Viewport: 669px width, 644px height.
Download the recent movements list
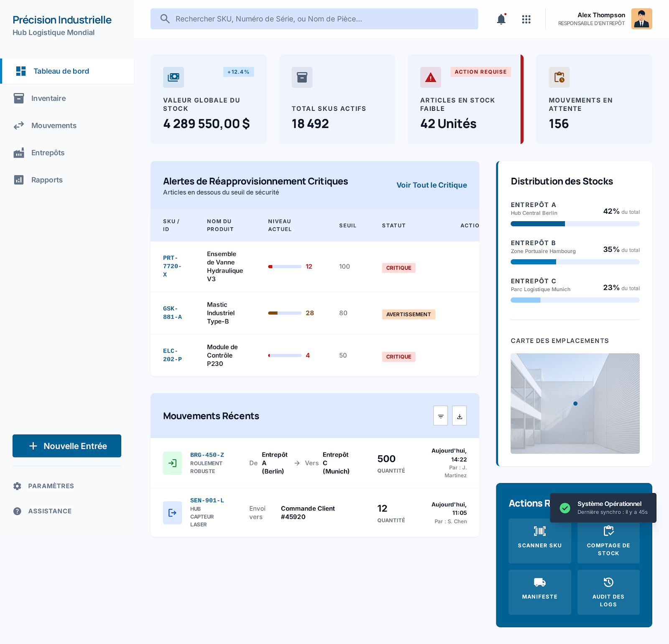459,416
